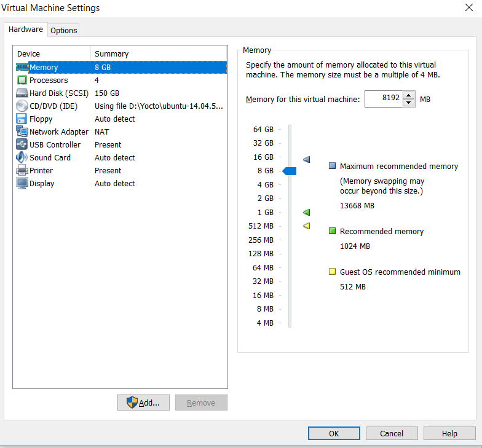Click the 1024 MB recommended value text
482x448 pixels.
pyautogui.click(x=355, y=246)
